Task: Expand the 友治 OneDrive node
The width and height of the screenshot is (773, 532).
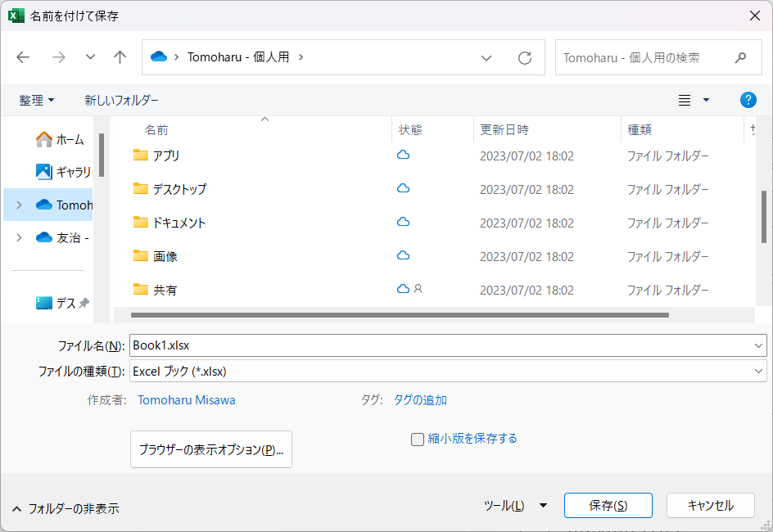Action: [19, 237]
